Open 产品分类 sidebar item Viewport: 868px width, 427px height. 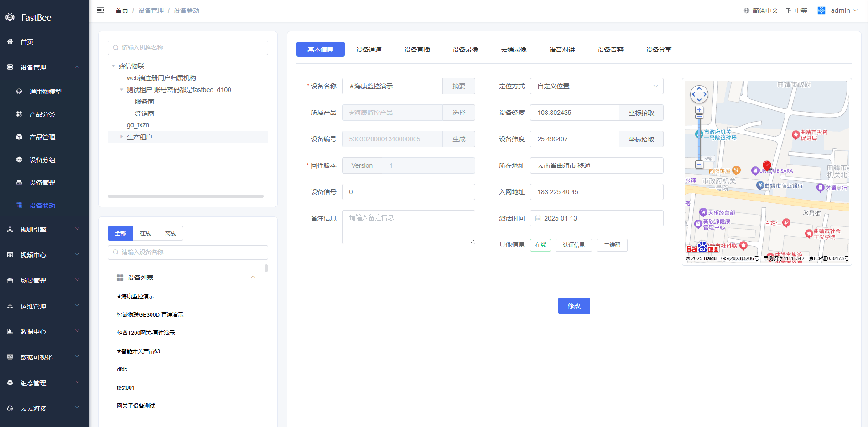(45, 114)
